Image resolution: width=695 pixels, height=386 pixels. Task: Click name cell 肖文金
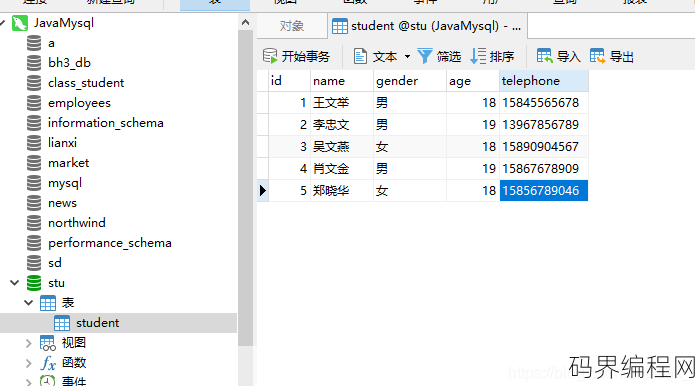pyautogui.click(x=342, y=169)
